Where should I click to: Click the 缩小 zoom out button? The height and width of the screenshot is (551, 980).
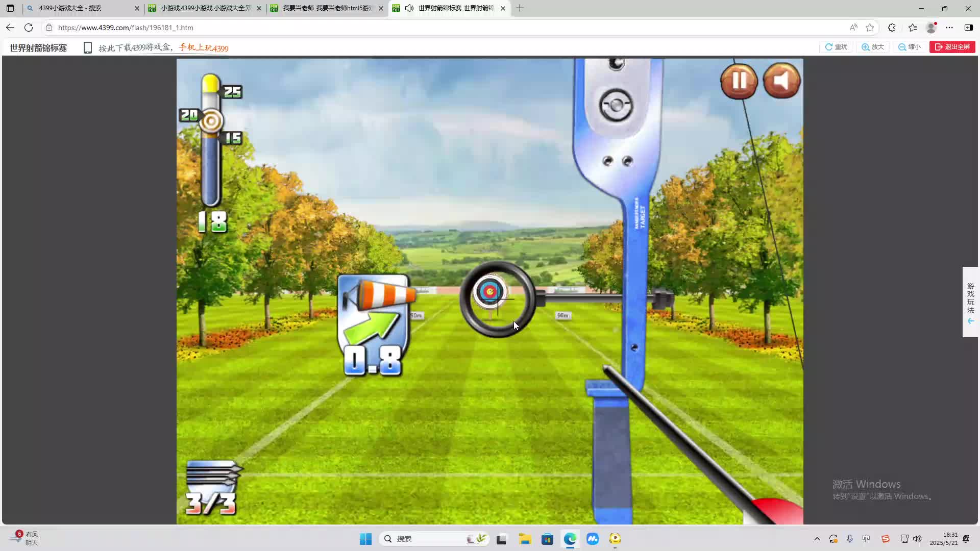click(910, 47)
